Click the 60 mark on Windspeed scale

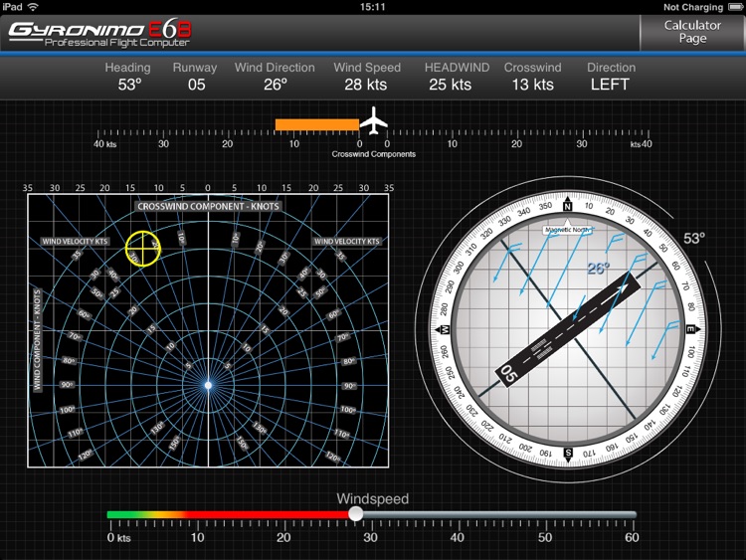(632, 538)
